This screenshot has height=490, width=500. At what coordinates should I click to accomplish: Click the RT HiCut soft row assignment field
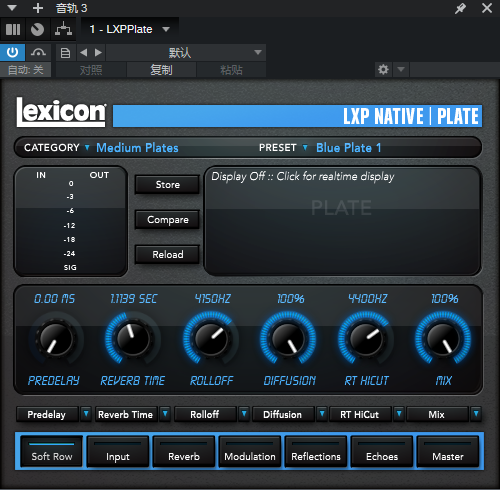[360, 414]
